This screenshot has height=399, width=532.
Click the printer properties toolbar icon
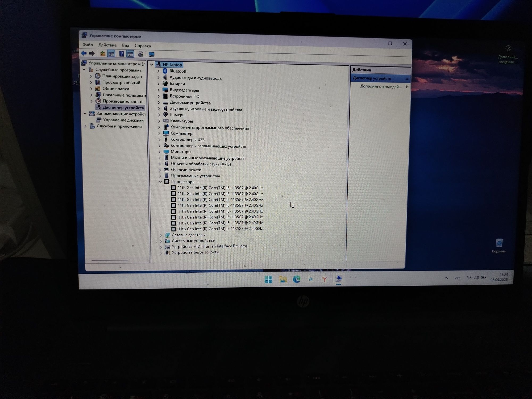(x=140, y=54)
